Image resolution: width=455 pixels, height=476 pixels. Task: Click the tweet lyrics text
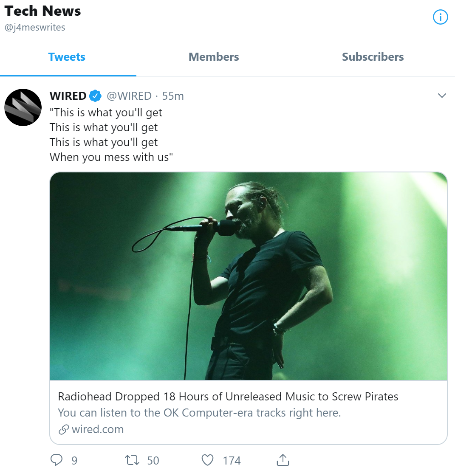tap(106, 135)
